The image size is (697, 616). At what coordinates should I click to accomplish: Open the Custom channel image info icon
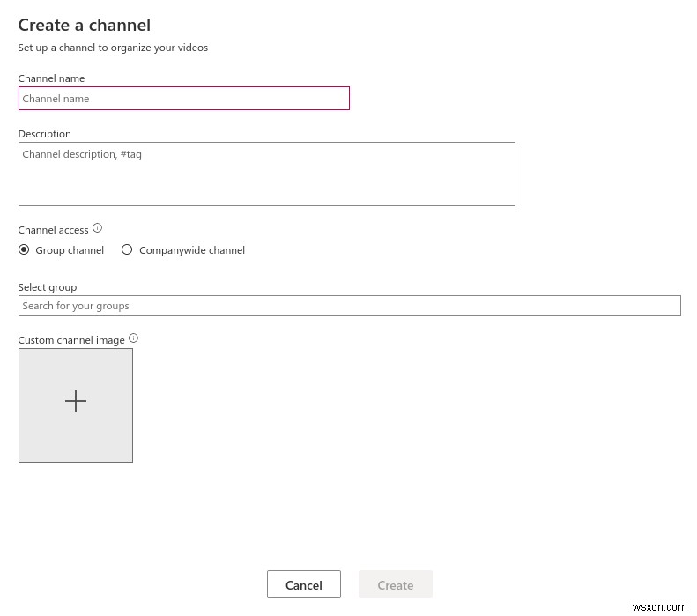click(133, 338)
